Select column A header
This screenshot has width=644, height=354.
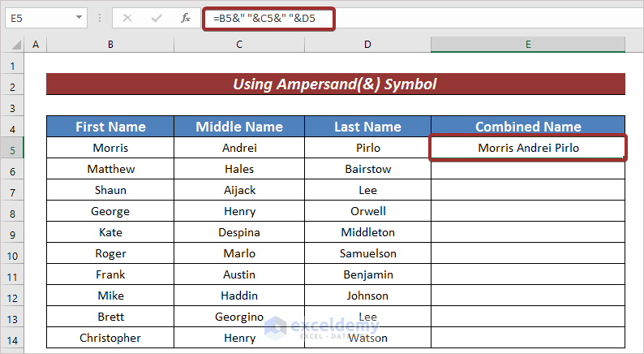point(36,45)
